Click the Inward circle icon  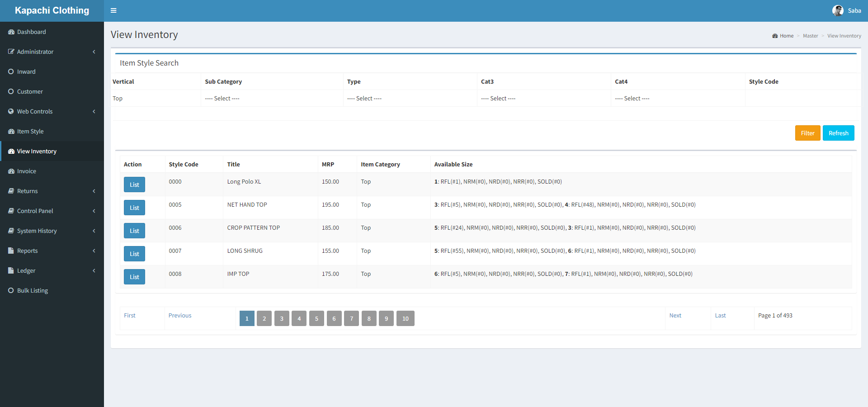(x=11, y=72)
